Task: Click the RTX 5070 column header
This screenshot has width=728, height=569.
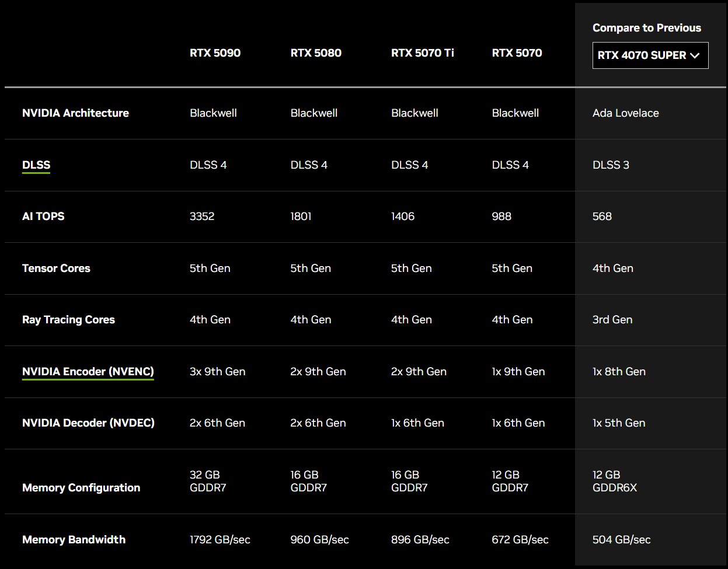Action: tap(517, 53)
